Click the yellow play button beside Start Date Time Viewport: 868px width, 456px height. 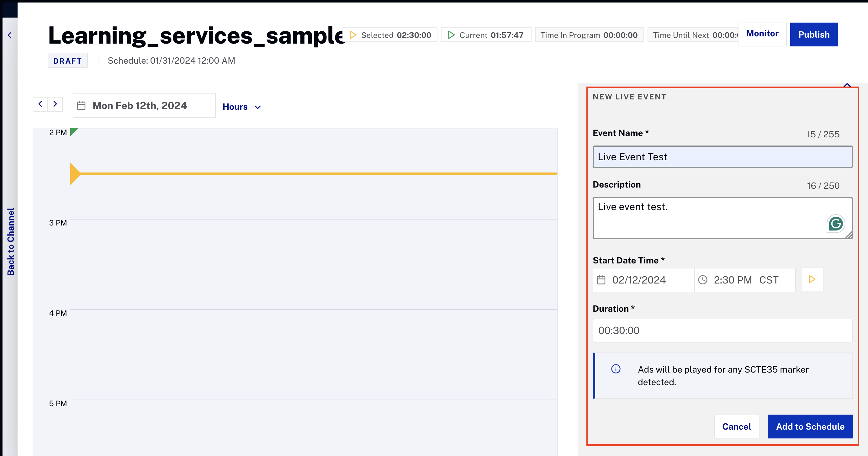point(812,279)
